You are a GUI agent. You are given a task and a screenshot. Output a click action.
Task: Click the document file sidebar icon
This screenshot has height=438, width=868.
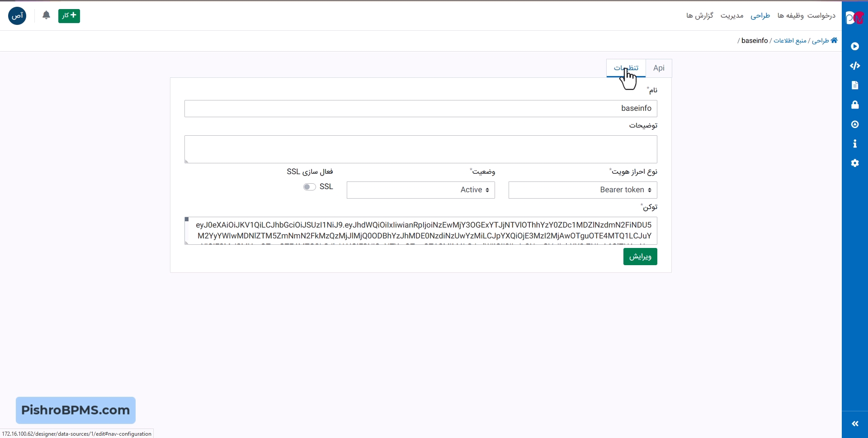[x=854, y=86]
